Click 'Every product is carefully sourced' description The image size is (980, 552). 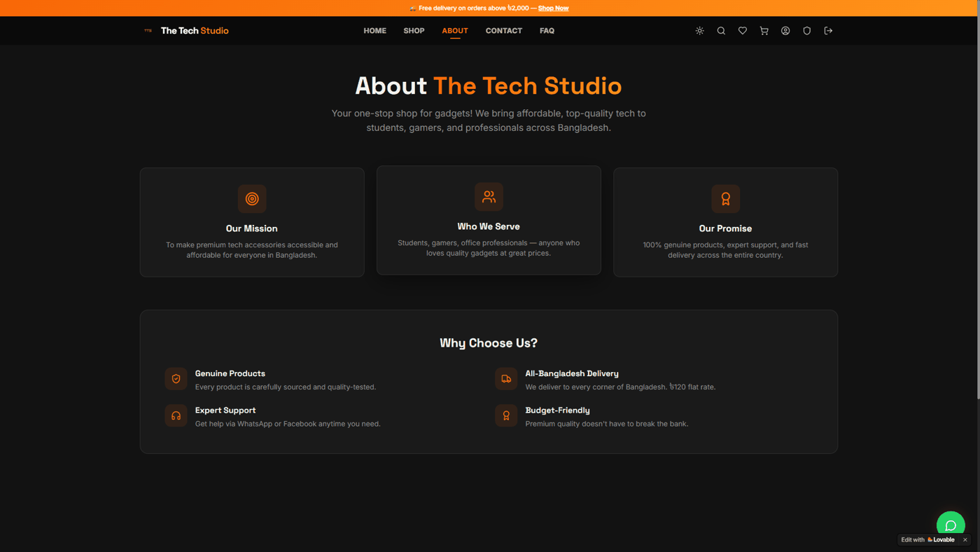286,387
